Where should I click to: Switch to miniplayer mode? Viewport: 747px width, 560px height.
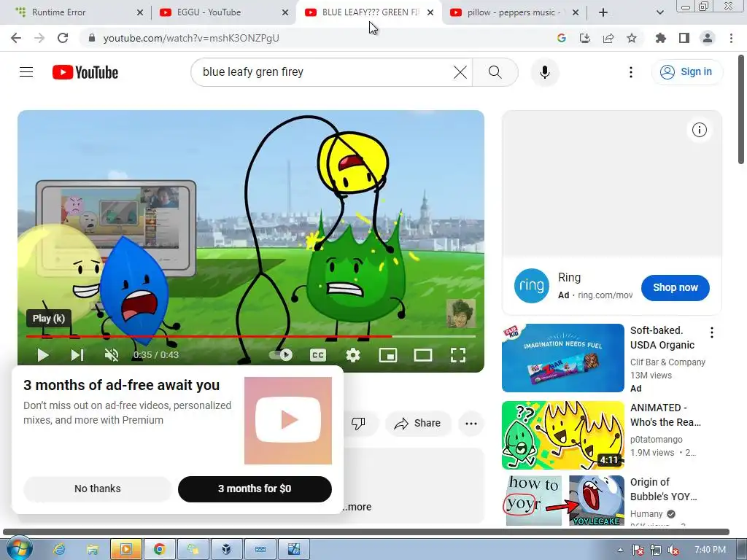[388, 355]
